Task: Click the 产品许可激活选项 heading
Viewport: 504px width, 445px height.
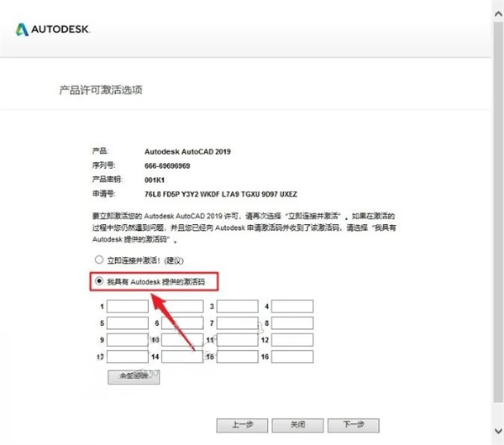Action: 101,90
